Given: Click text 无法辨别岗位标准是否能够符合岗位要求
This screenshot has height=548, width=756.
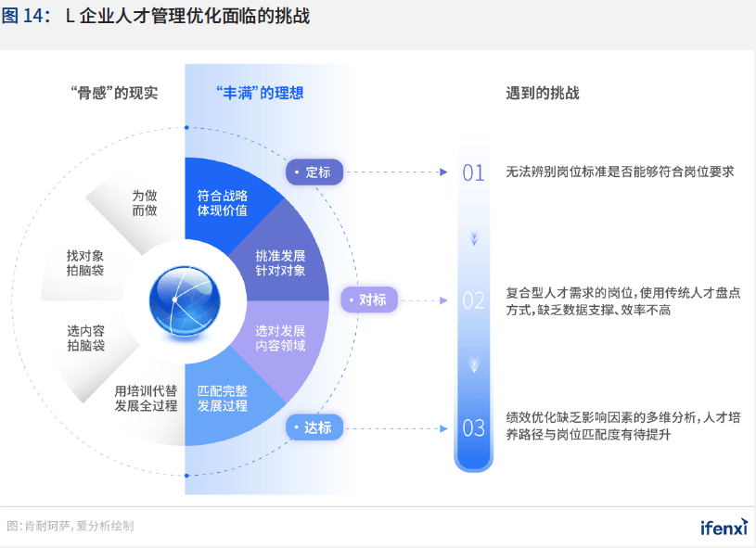Looking at the screenshot, I should (620, 172).
